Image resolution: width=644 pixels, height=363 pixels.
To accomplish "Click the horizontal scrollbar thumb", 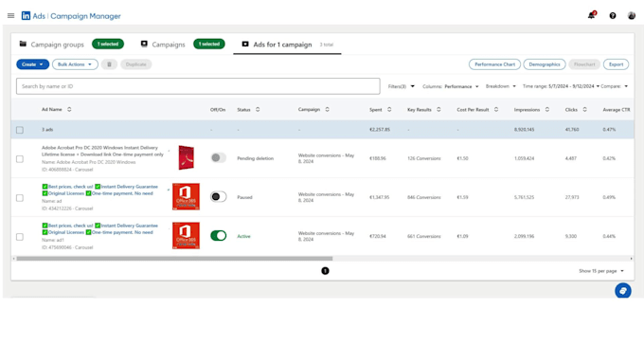I will [174, 259].
